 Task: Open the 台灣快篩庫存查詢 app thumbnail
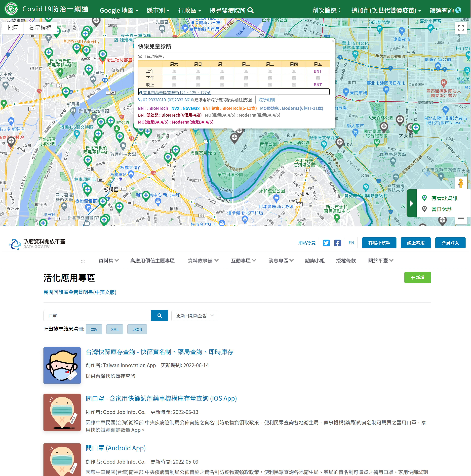pyautogui.click(x=62, y=365)
